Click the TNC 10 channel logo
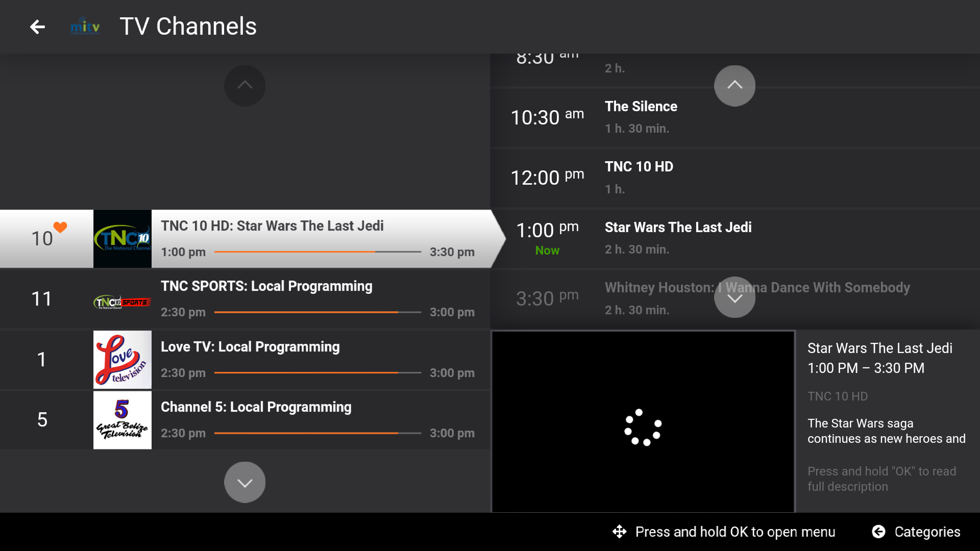The image size is (980, 551). pos(122,239)
